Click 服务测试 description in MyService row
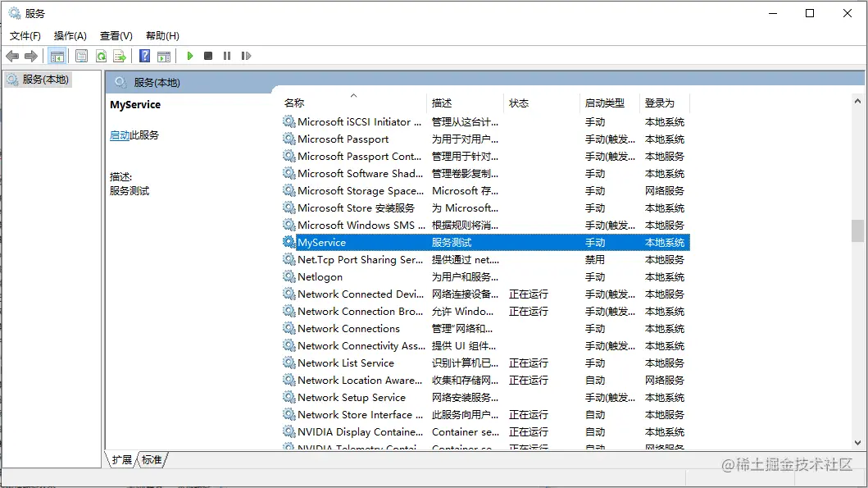Image resolution: width=868 pixels, height=488 pixels. pyautogui.click(x=452, y=242)
